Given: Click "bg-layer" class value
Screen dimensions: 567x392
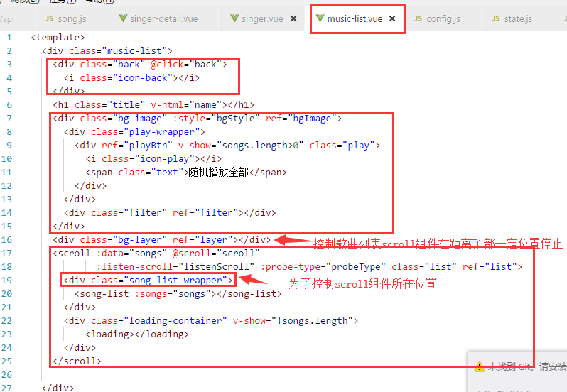Looking at the screenshot, I should point(140,240).
